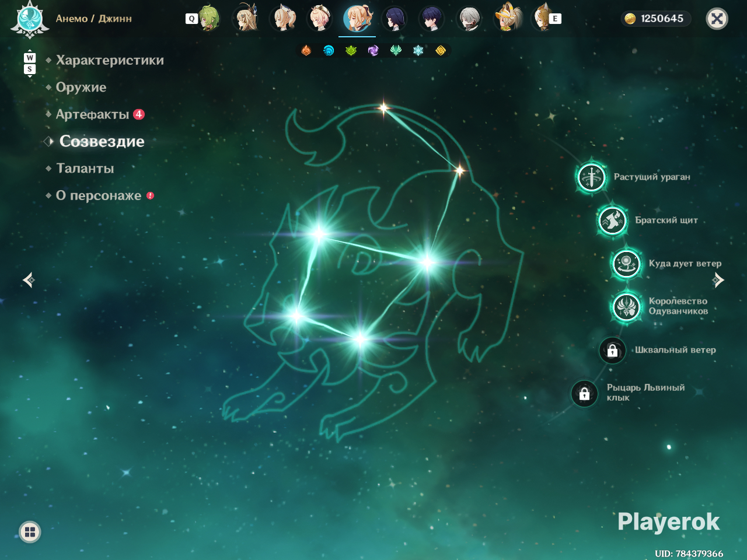Select the Созвездие menu item

102,141
